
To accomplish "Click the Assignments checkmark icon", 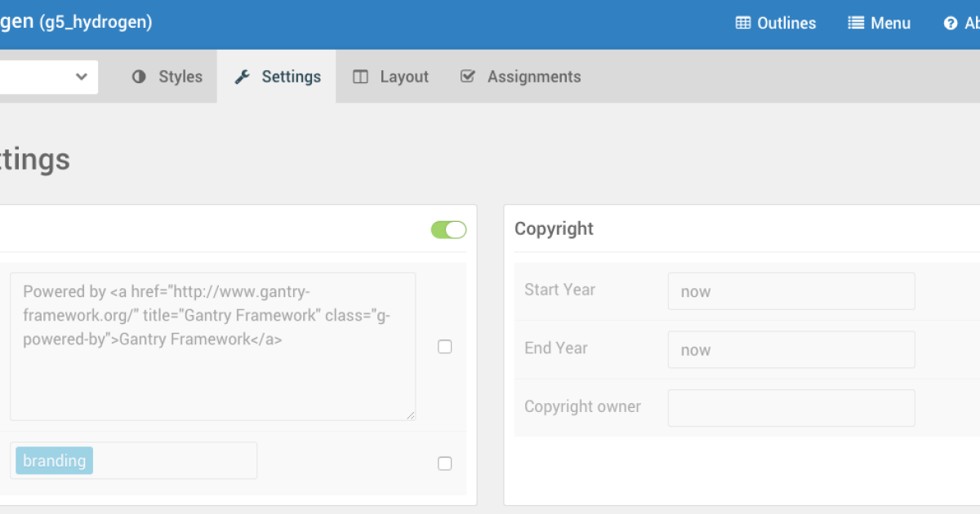I will 468,77.
